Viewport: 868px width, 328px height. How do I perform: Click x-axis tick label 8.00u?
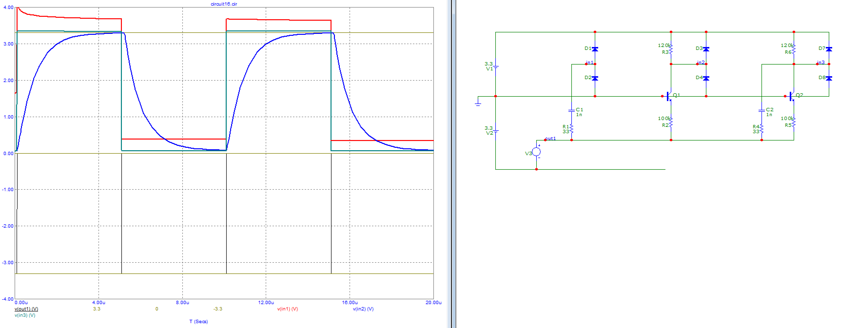click(182, 302)
